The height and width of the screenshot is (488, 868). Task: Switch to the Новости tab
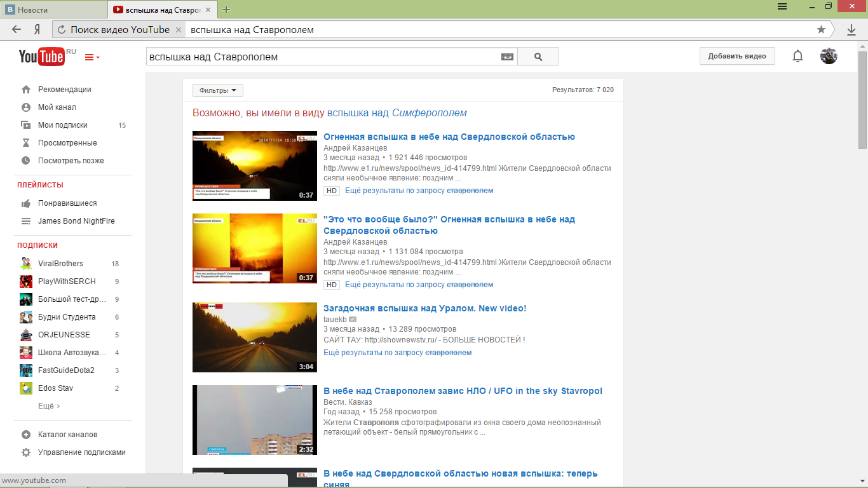(x=53, y=10)
